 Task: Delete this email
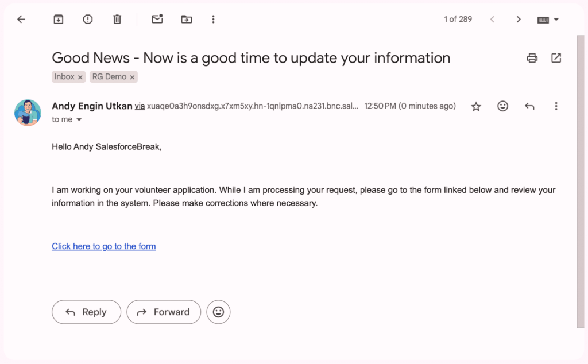[x=117, y=19]
